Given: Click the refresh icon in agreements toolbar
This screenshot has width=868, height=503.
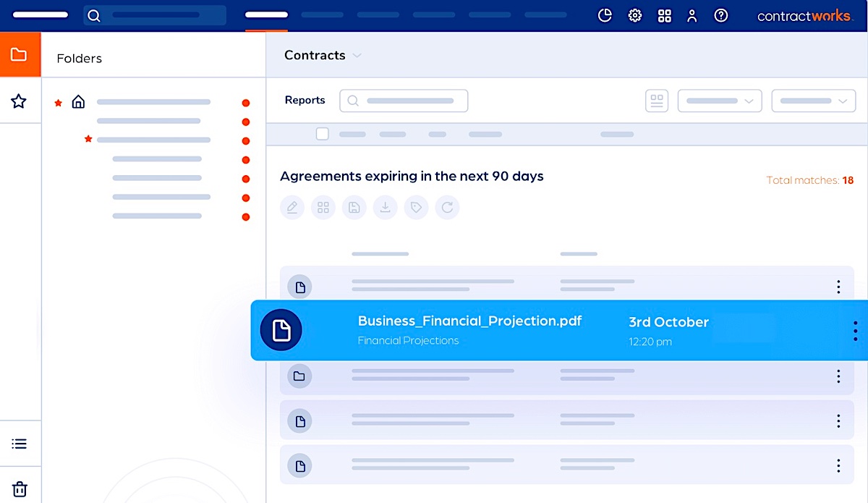Looking at the screenshot, I should coord(448,208).
